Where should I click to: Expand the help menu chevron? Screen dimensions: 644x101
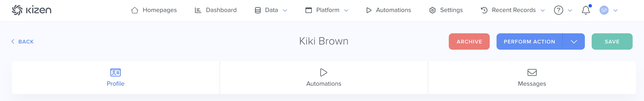pyautogui.click(x=570, y=11)
